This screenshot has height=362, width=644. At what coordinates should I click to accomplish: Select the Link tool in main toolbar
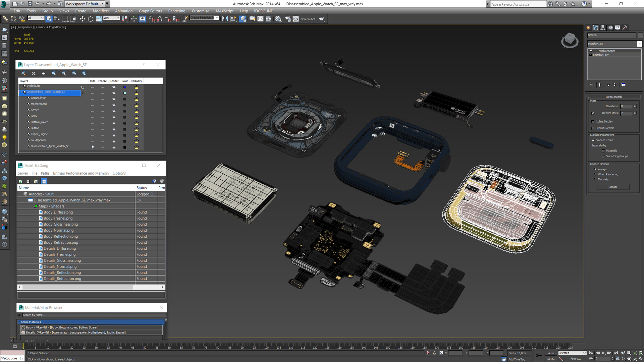5,19
